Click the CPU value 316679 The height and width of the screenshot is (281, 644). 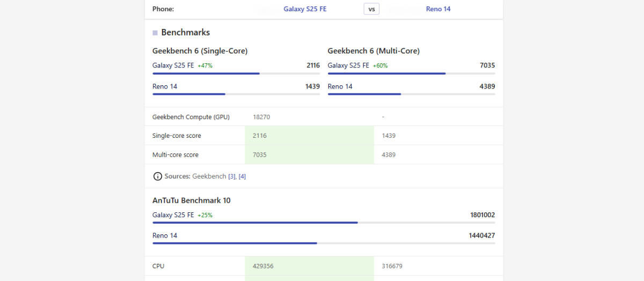(x=392, y=266)
